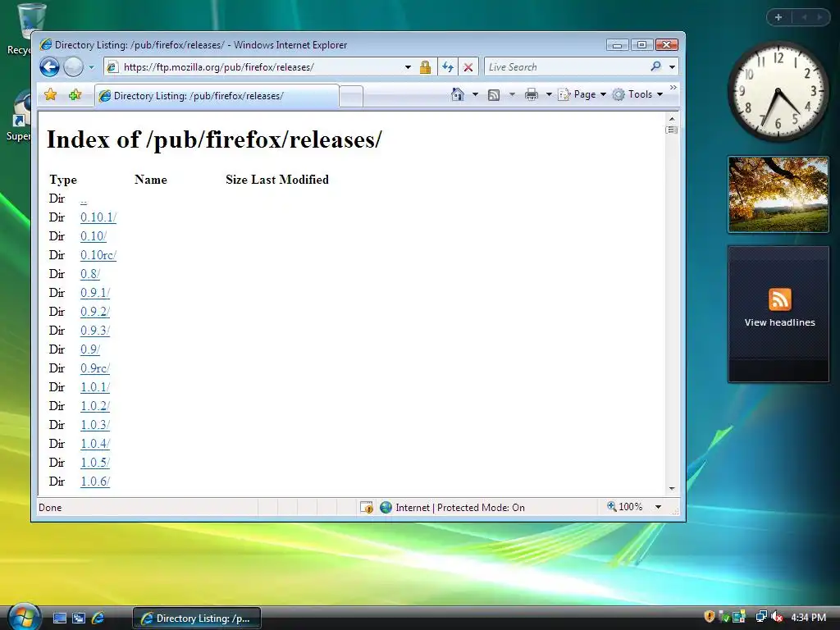Click the Stop loading red X button
840x630 pixels.
point(468,67)
